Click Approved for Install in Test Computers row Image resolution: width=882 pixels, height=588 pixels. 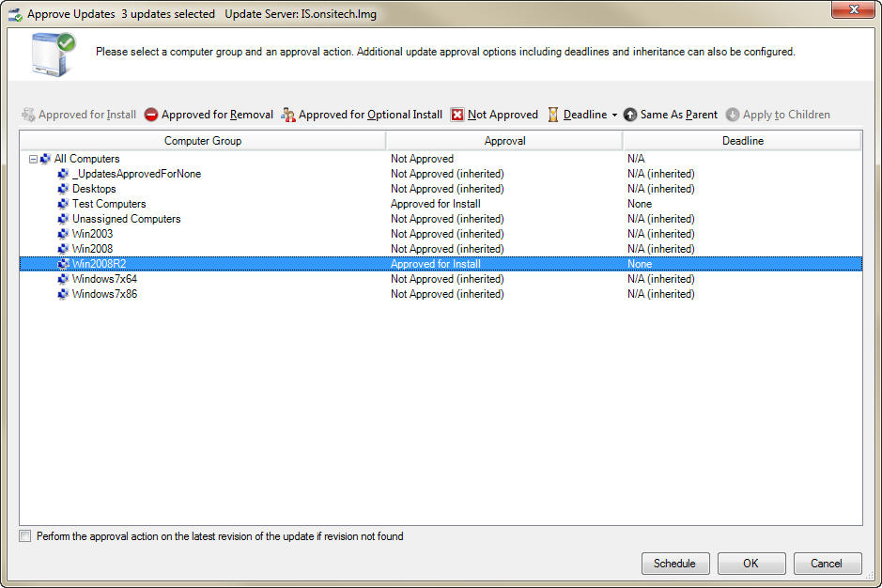point(436,204)
